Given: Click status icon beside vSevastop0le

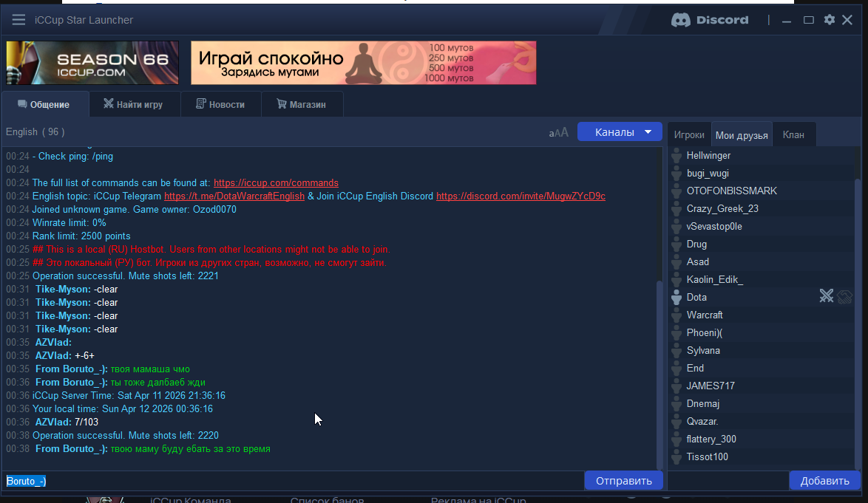Looking at the screenshot, I should click(x=677, y=227).
